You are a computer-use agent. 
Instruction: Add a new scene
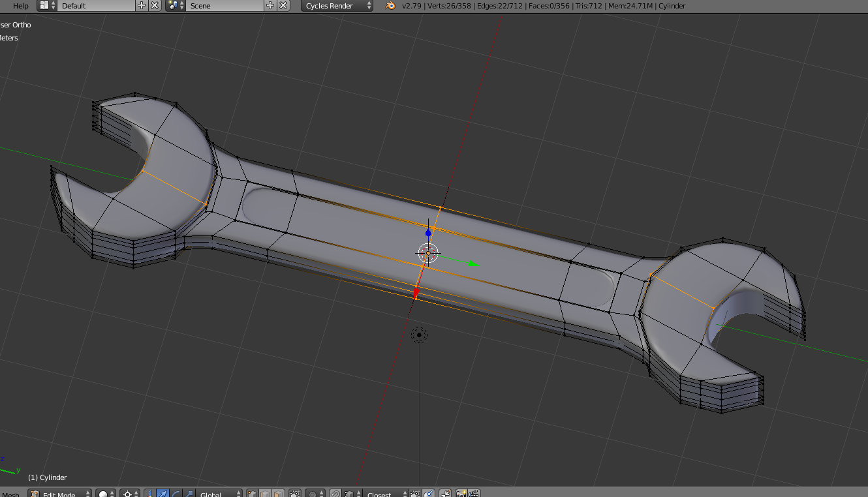pos(271,5)
